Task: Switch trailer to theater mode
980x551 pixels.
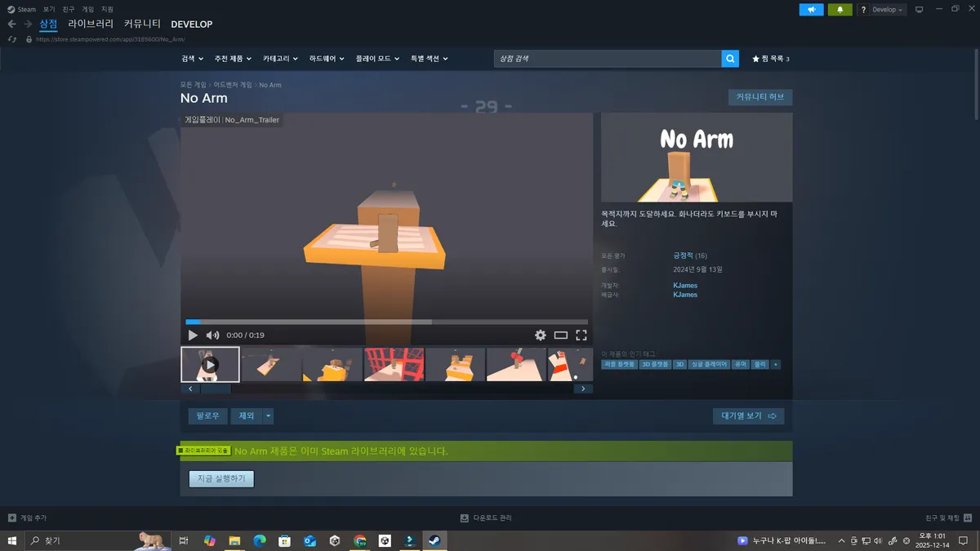Action: (560, 335)
